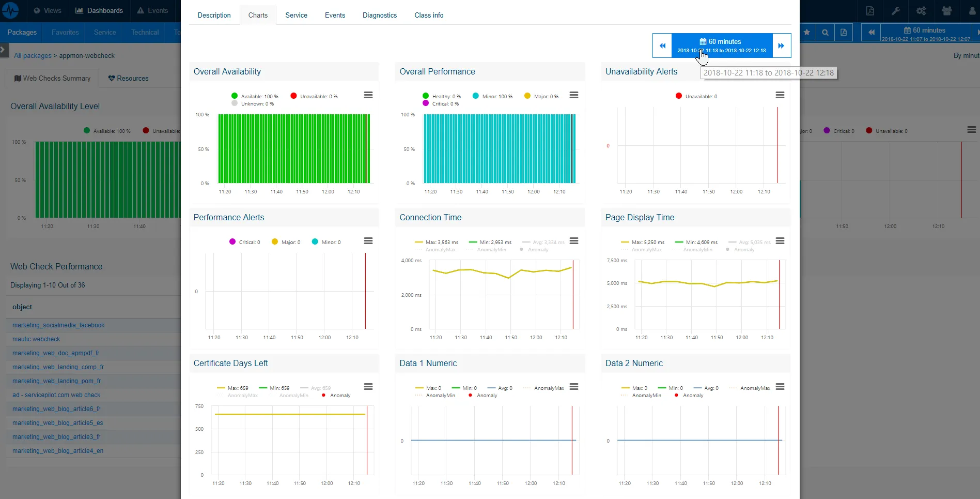Open the mautic webcheck object link

coord(36,339)
